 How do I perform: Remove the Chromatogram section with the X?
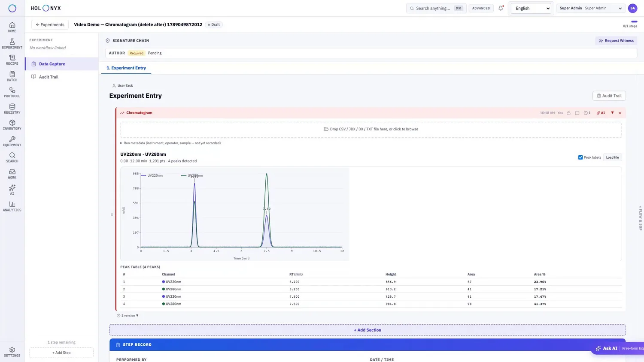click(x=620, y=113)
